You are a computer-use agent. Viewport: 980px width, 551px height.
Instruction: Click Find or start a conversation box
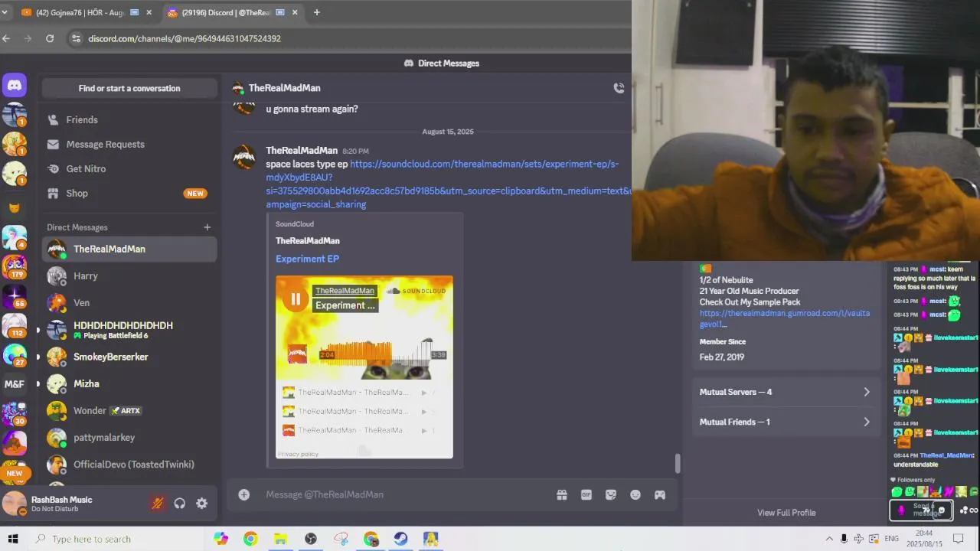(129, 88)
